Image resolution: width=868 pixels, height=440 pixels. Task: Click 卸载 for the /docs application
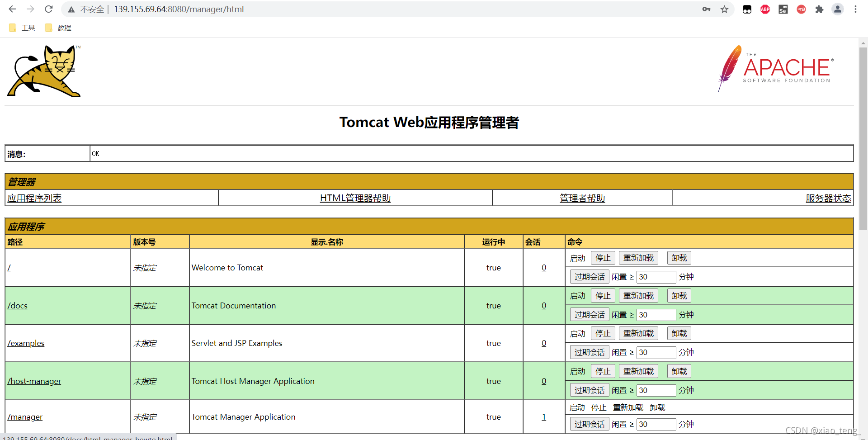pos(679,296)
